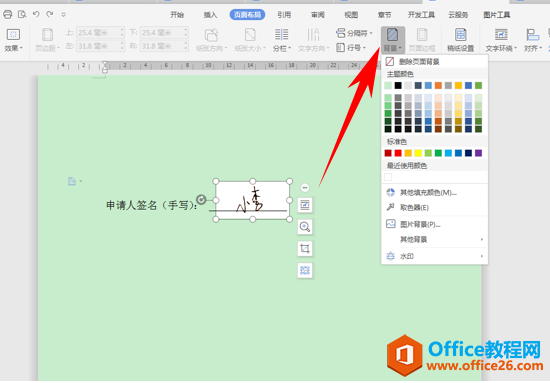Click the indent marker on the ruler
550x383 pixels.
(x=105, y=67)
